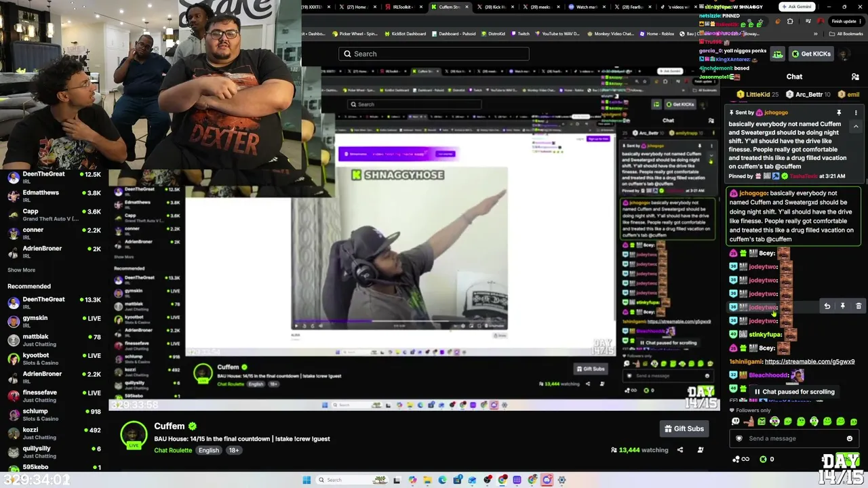Open the Picker Wheel bookmark
The image size is (868, 488).
pos(354,34)
